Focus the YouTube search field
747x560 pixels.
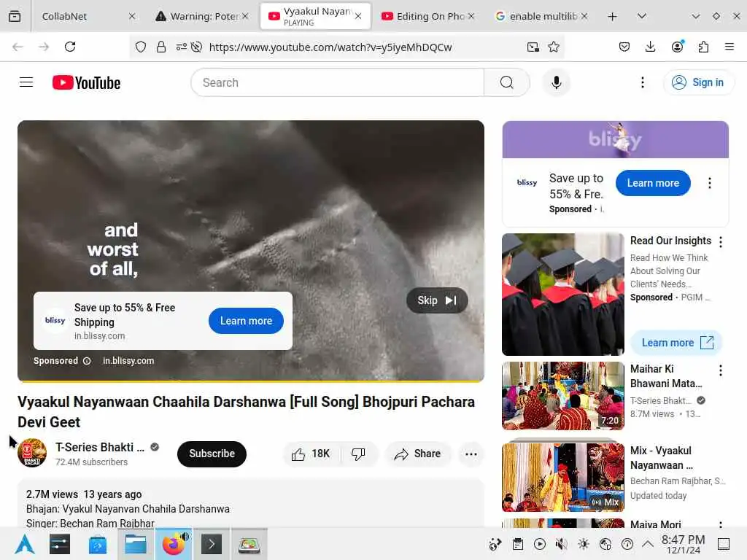click(x=337, y=82)
